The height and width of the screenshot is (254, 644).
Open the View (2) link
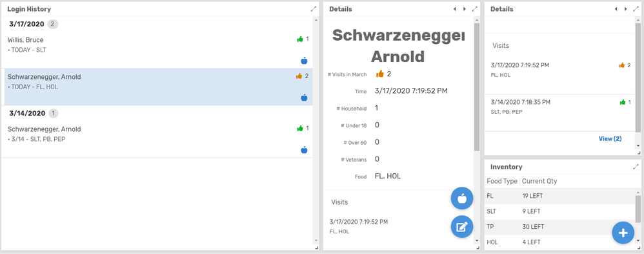610,139
